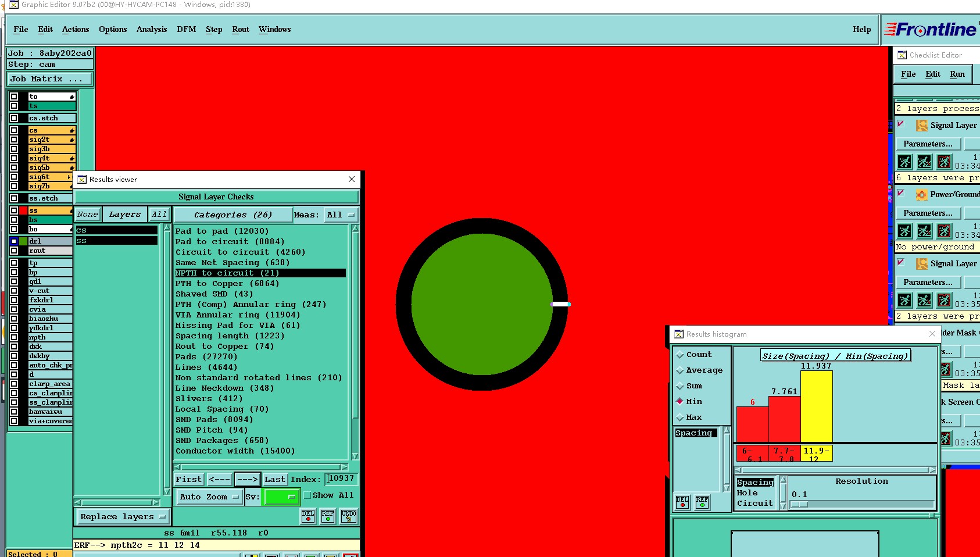
Task: Toggle the 'to' layer checkbox
Action: point(14,97)
